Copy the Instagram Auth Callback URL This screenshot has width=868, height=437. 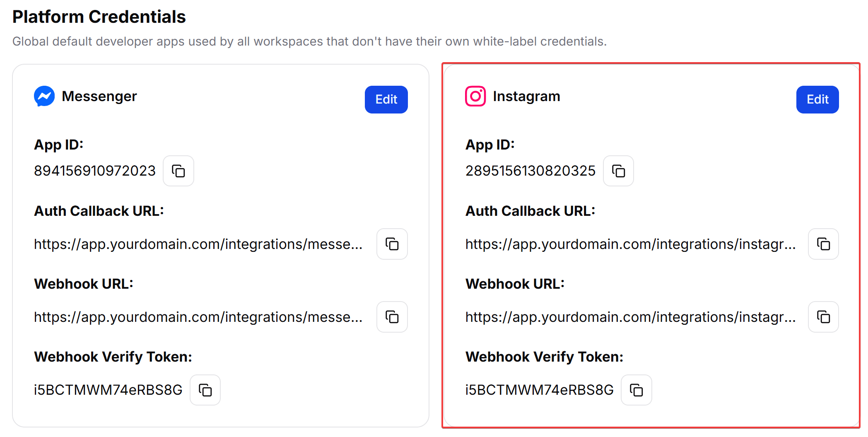point(823,244)
